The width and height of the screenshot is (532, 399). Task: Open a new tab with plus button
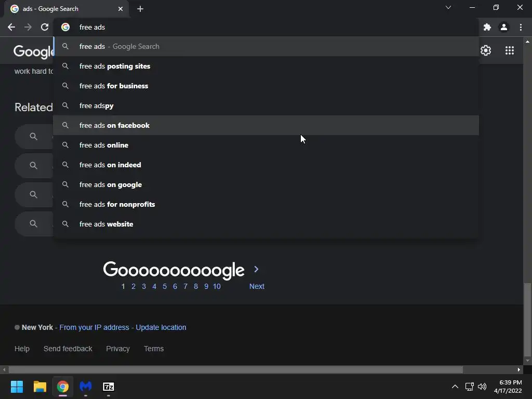(x=140, y=9)
